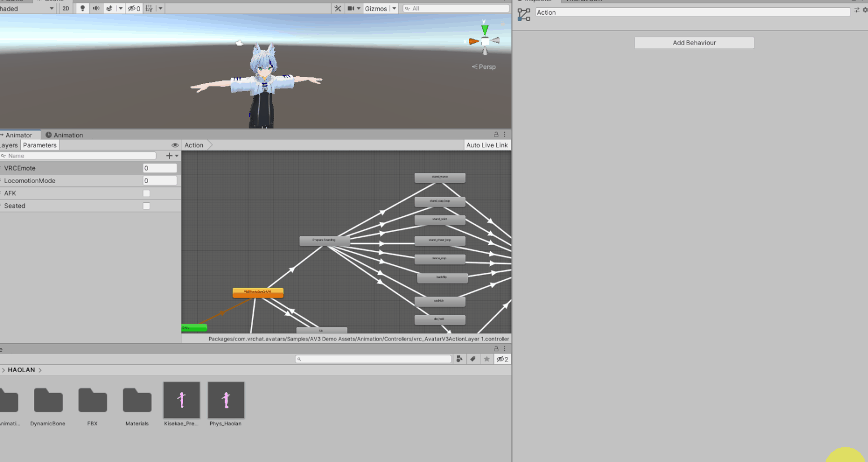
Task: Switch to the Layers tab
Action: [x=9, y=145]
